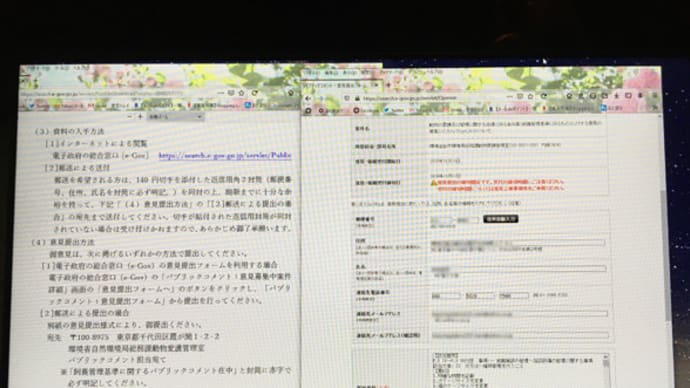Click the heading （３）資料の入手方法
Image resolution: width=690 pixels, height=388 pixels.
[x=70, y=131]
